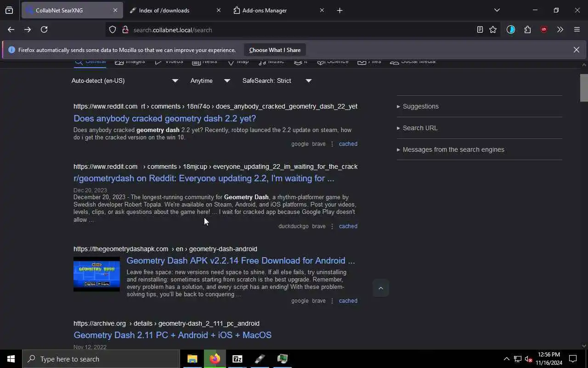Screen dimensions: 588x368
Task: Switch to the Add-ons Manager tab
Action: pos(278,10)
